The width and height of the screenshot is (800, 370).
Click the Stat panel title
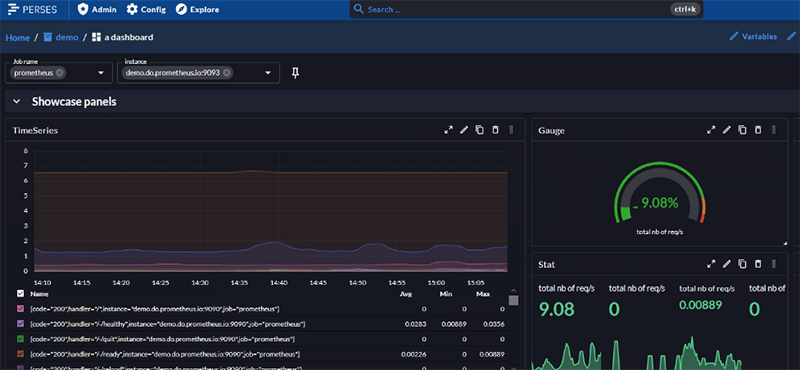pos(546,264)
